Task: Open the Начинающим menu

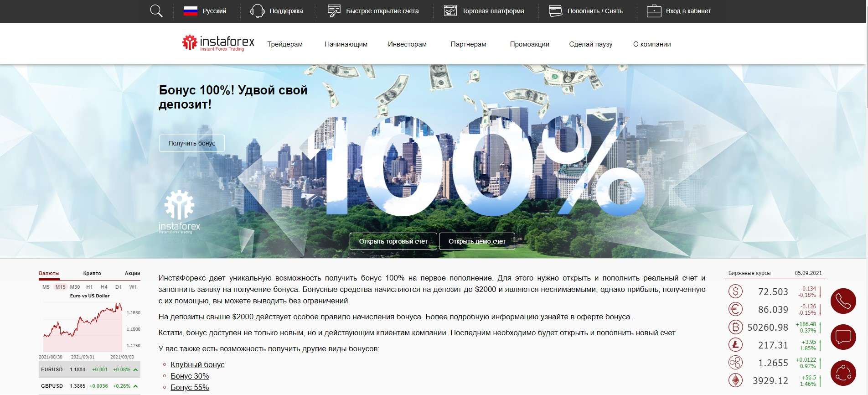Action: tap(346, 44)
